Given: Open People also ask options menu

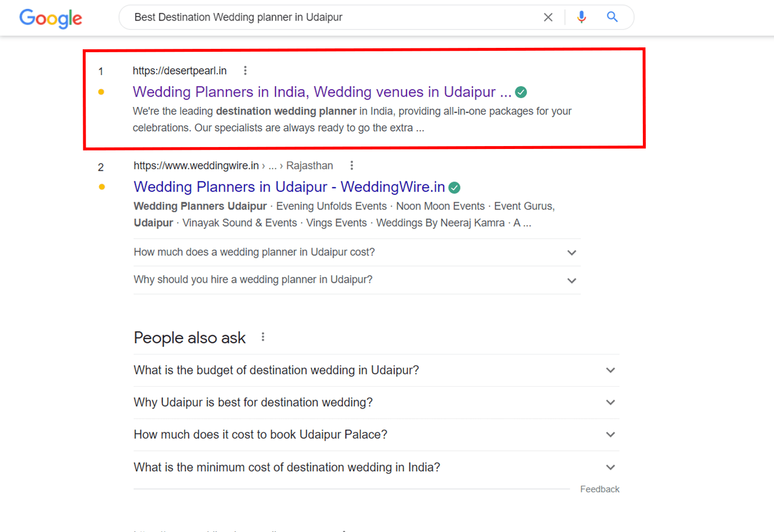Looking at the screenshot, I should pos(263,337).
